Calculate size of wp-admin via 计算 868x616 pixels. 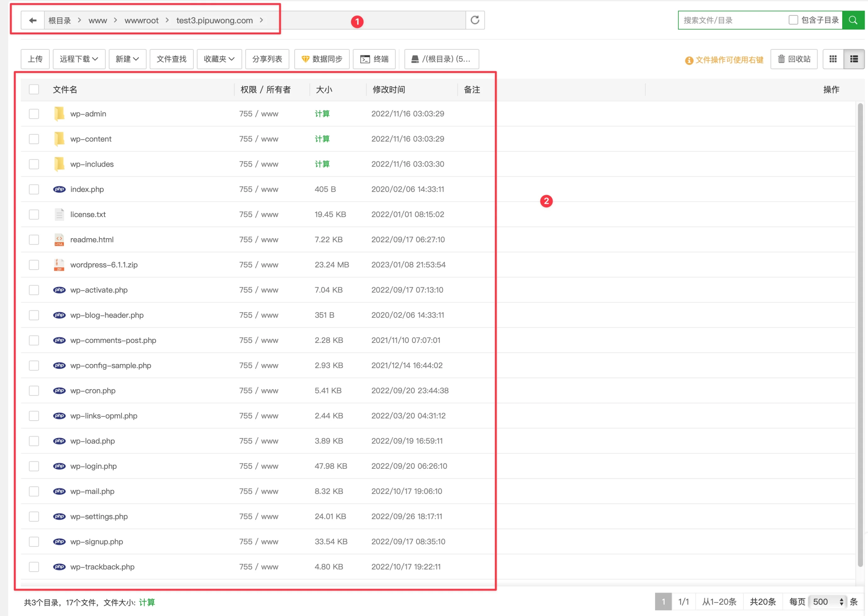[x=322, y=114]
